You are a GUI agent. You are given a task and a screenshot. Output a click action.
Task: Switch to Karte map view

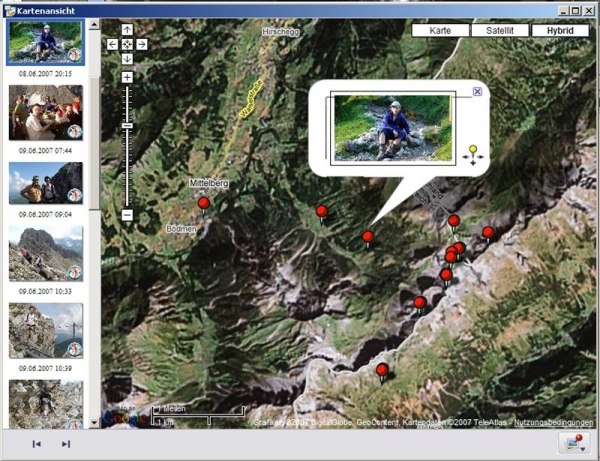pos(440,31)
